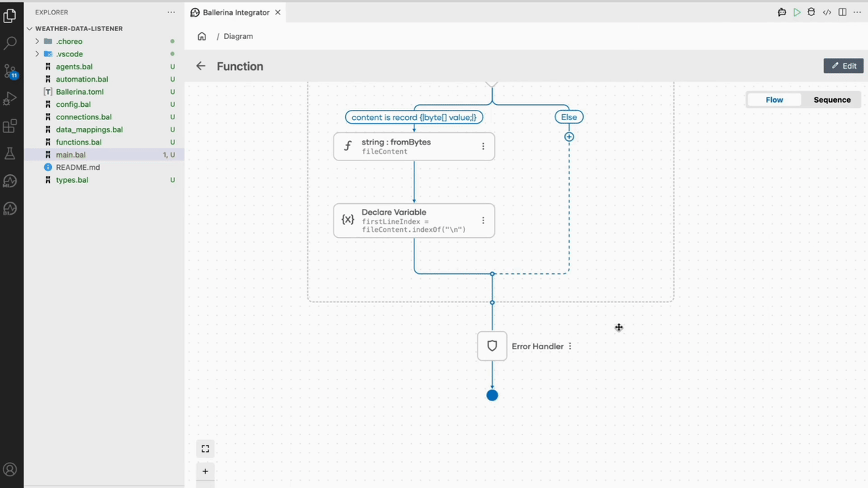Screen dimensions: 868x488
Task: Open the Accounts profile icon
Action: pos(10,469)
